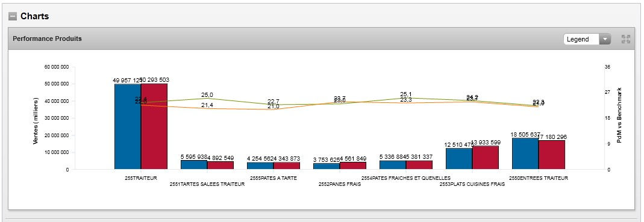Click the 25,0 green line data point
This screenshot has width=644, height=222.
click(x=207, y=98)
